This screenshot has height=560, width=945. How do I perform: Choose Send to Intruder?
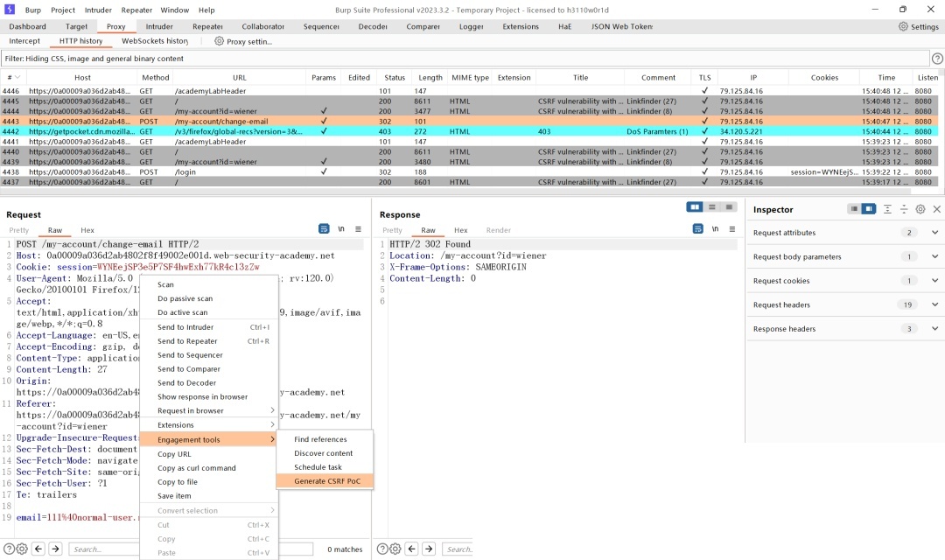(x=208, y=327)
